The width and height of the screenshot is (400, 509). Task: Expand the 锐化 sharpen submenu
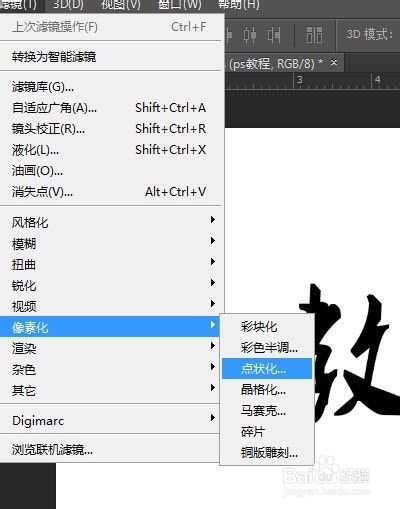pyautogui.click(x=110, y=285)
